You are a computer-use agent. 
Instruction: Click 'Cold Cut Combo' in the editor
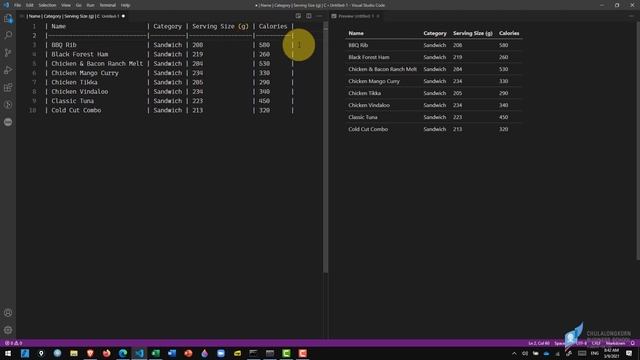[76, 111]
